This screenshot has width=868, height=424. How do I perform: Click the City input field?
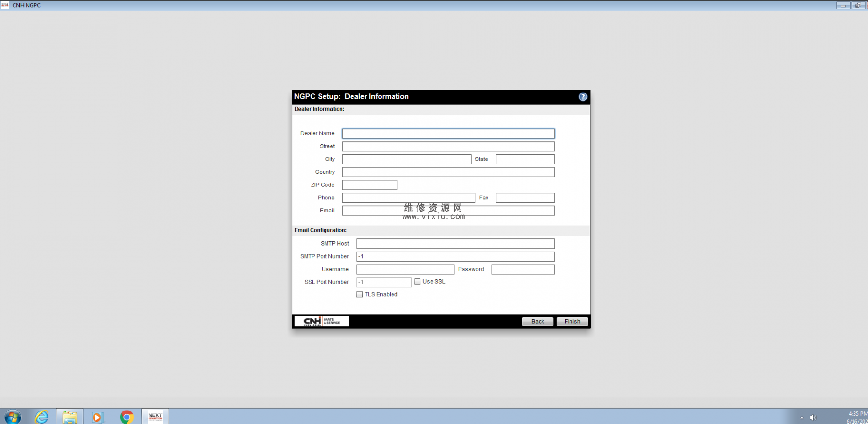pos(407,159)
